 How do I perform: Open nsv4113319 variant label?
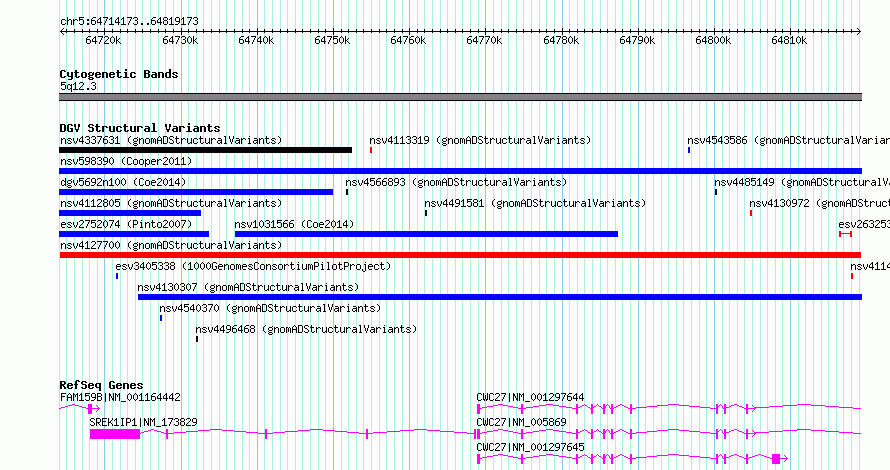click(480, 140)
